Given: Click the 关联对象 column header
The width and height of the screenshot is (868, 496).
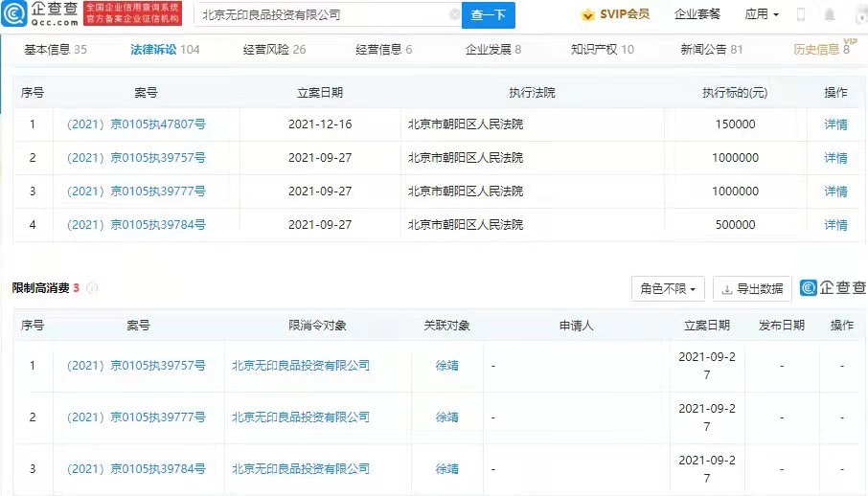Looking at the screenshot, I should click(x=446, y=326).
